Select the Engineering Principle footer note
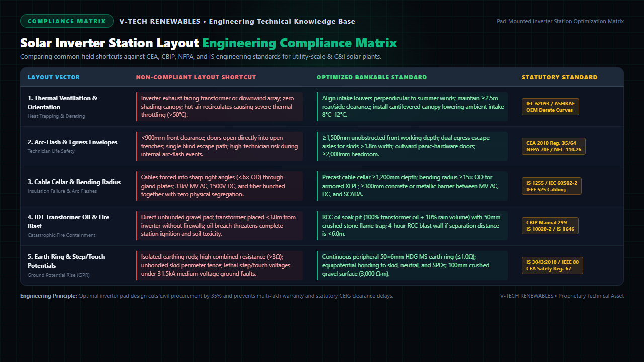 click(207, 296)
